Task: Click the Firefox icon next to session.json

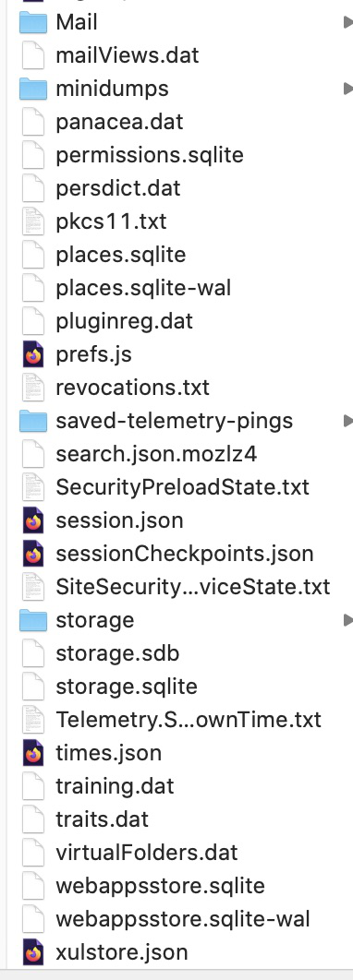Action: click(33, 520)
